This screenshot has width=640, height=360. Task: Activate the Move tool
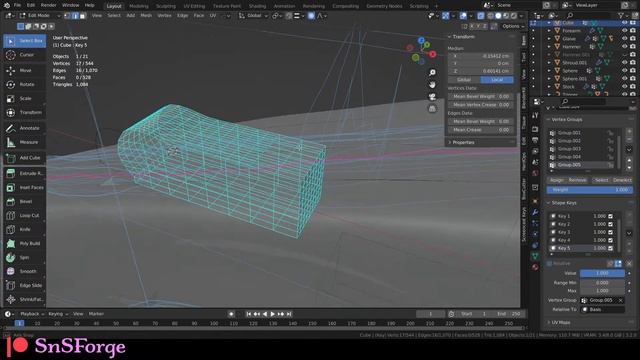(24, 70)
